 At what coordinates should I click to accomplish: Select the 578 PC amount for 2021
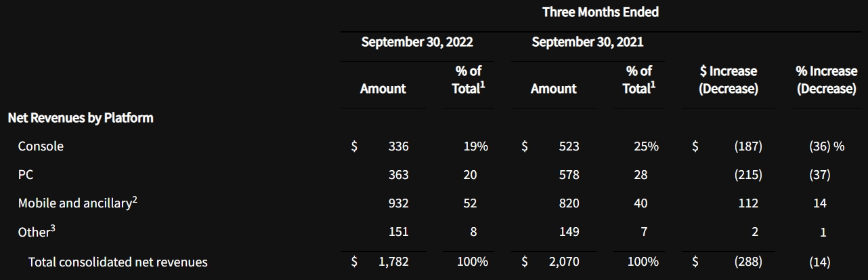(569, 175)
